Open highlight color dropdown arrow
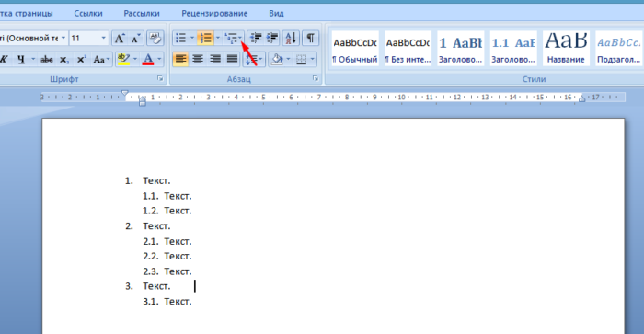Viewport: 644px width, 334px height. (134, 60)
